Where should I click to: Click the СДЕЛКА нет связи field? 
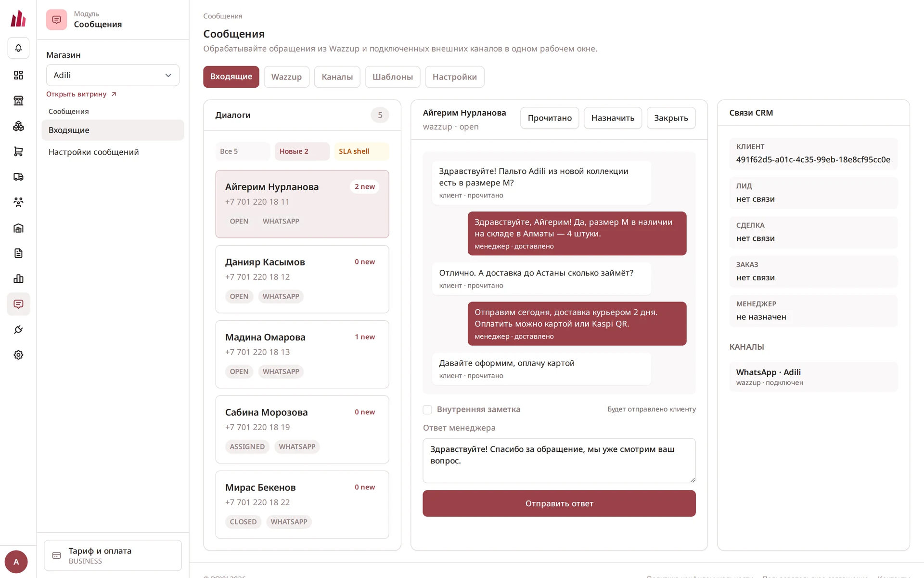(x=813, y=232)
